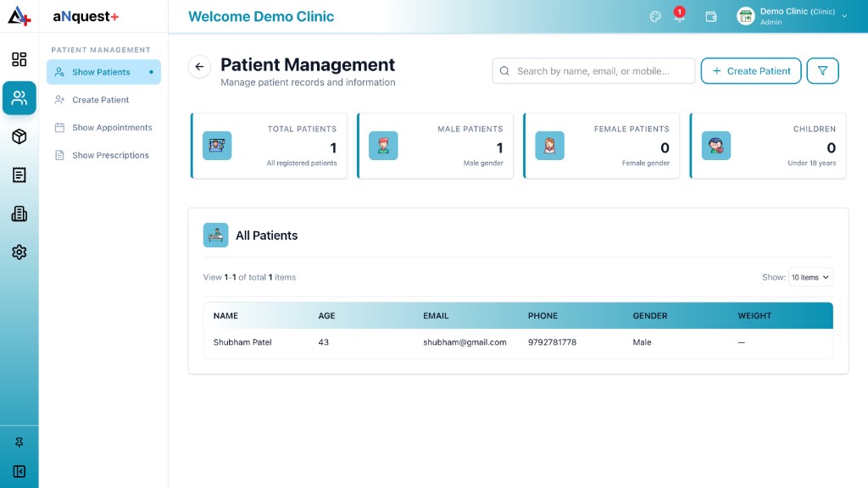Click the Welcome Demo Clinic heading
The image size is (868, 488).
tap(261, 17)
